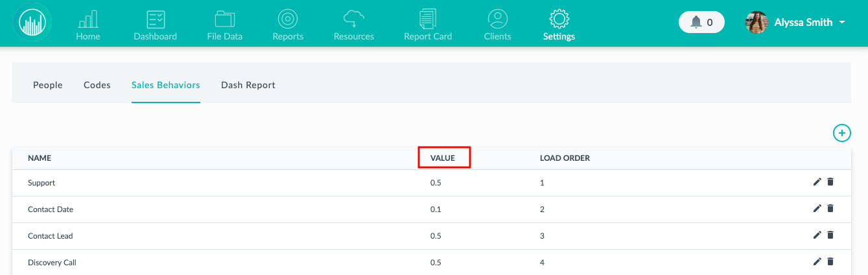Open Settings gear icon

559,19
